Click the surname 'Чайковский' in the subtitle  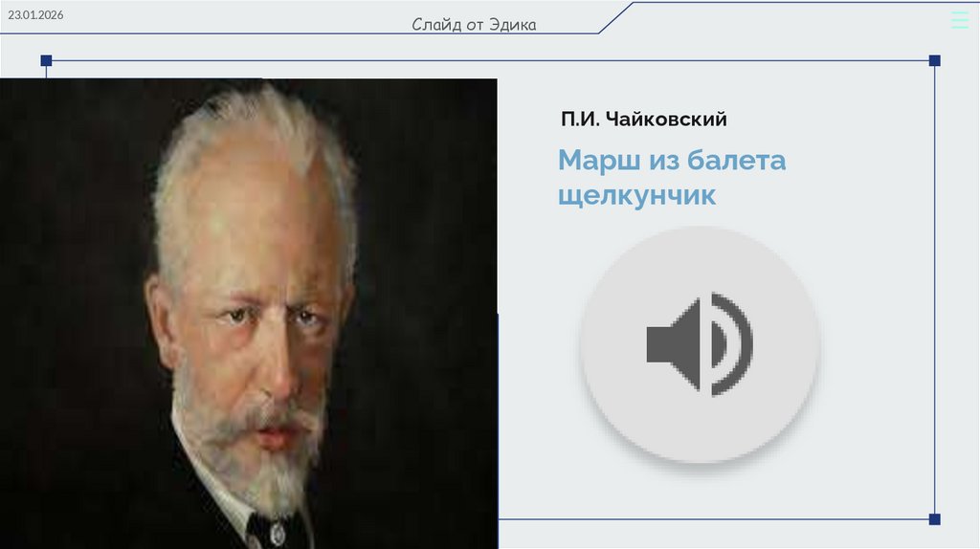tap(666, 119)
